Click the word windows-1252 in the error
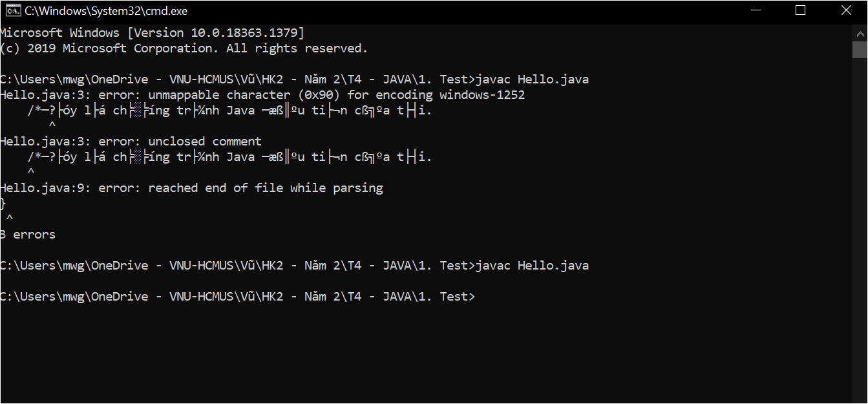868x404 pixels. 482,95
